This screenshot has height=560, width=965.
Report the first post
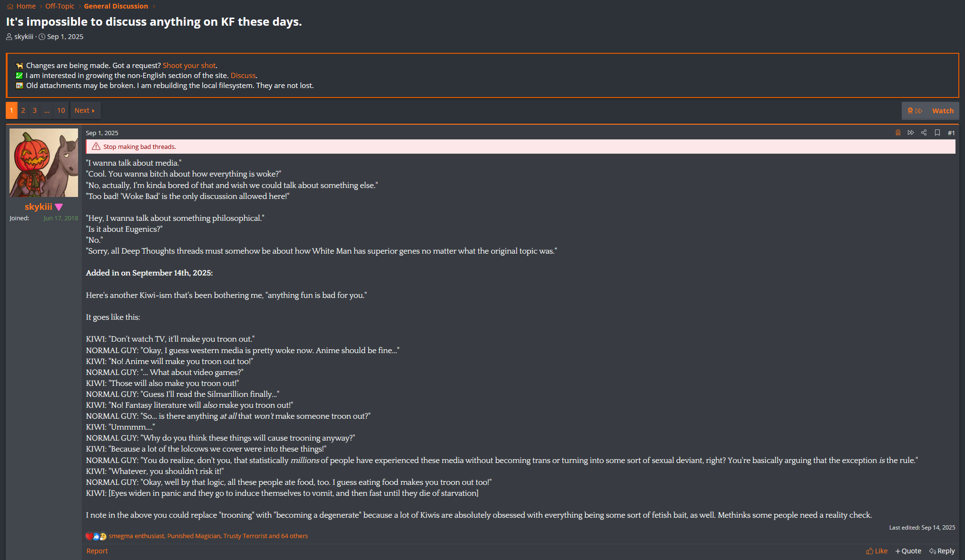coord(97,551)
